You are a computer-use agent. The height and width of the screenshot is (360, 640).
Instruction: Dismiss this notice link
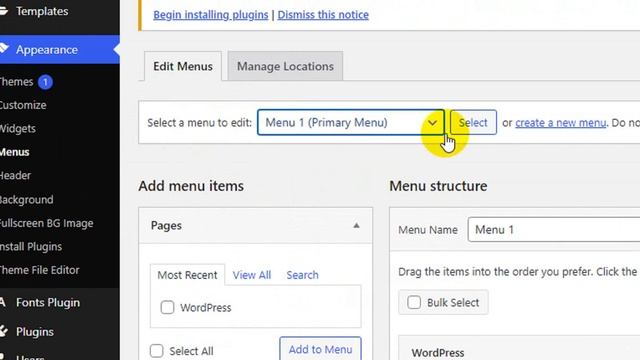coord(323,15)
